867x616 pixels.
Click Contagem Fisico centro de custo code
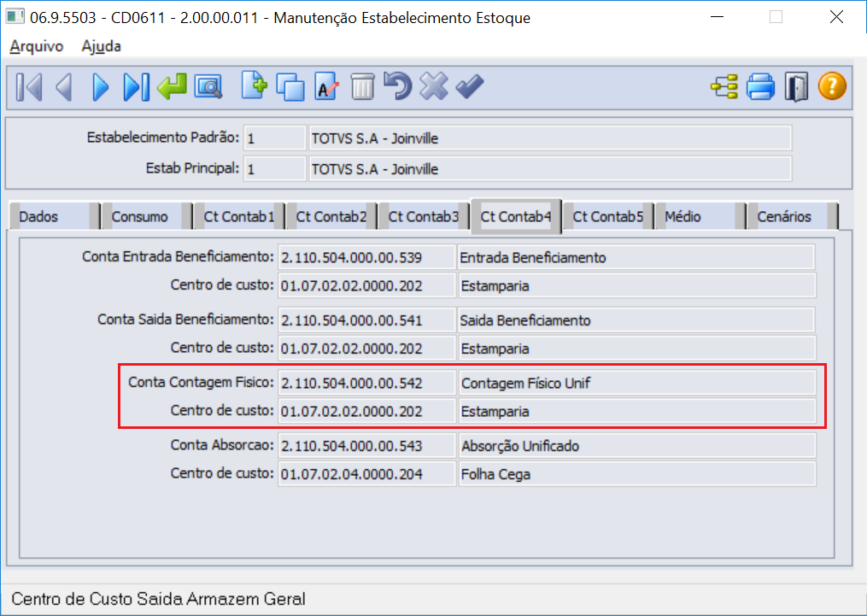366,412
